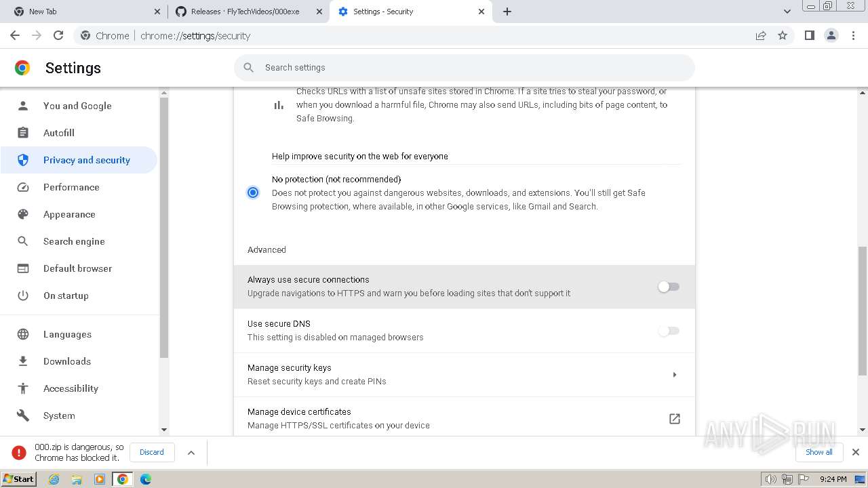The height and width of the screenshot is (488, 868).
Task: Click the reload page icon
Action: [58, 36]
